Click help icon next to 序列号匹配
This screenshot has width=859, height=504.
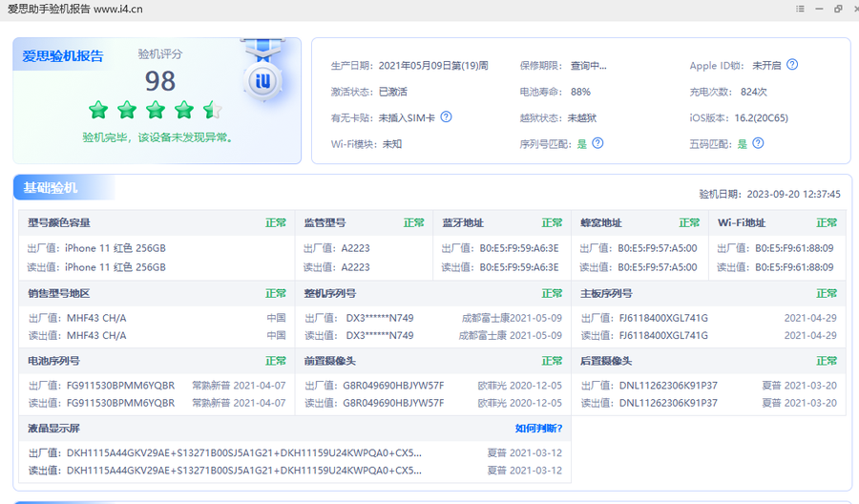pyautogui.click(x=597, y=143)
